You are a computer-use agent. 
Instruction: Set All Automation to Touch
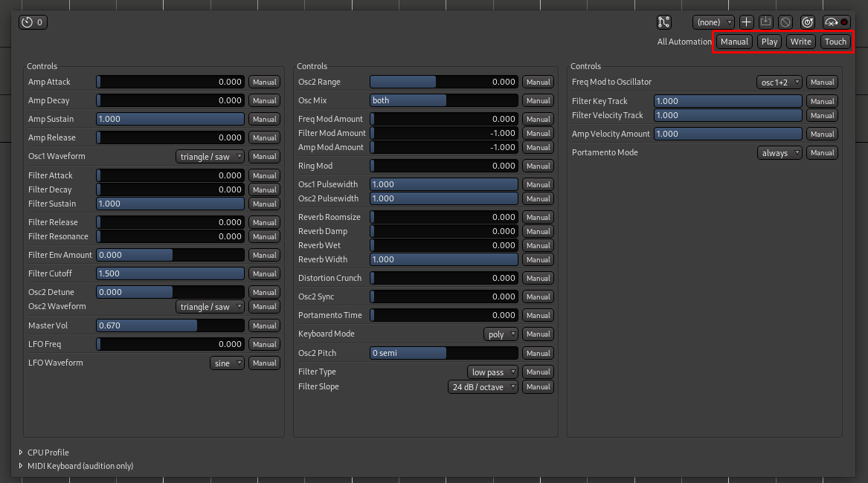(x=835, y=42)
